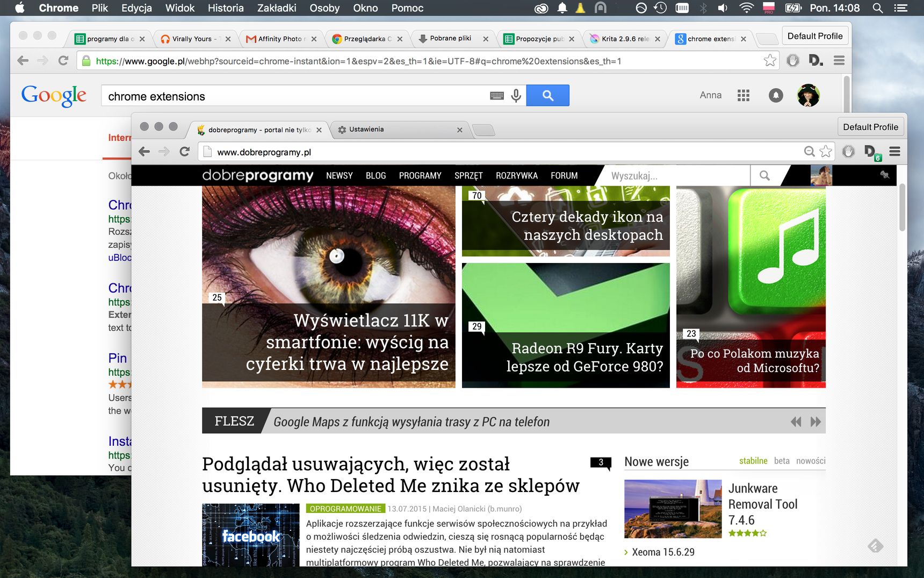The image size is (924, 578).
Task: Open Xeoma 15.6.29 link
Action: click(663, 552)
